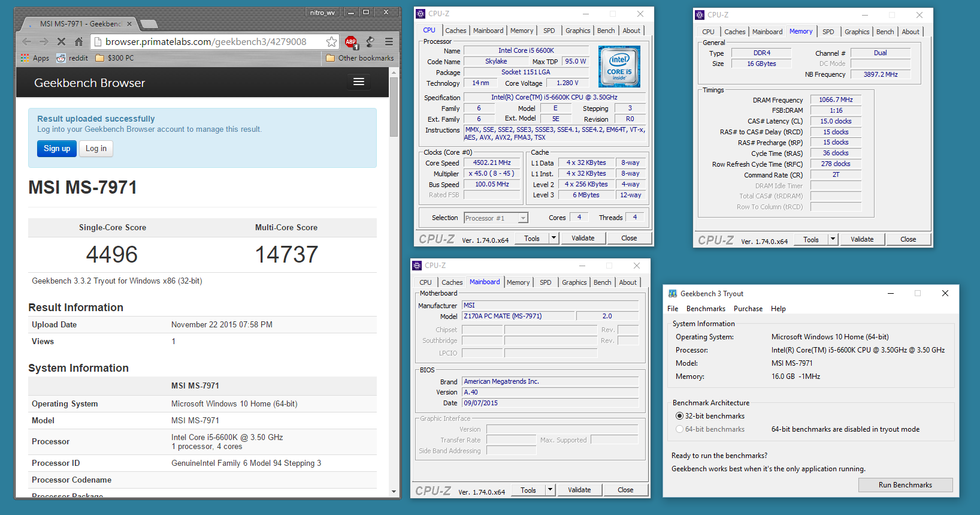The height and width of the screenshot is (515, 980).
Task: Click the Log in button
Action: [96, 149]
